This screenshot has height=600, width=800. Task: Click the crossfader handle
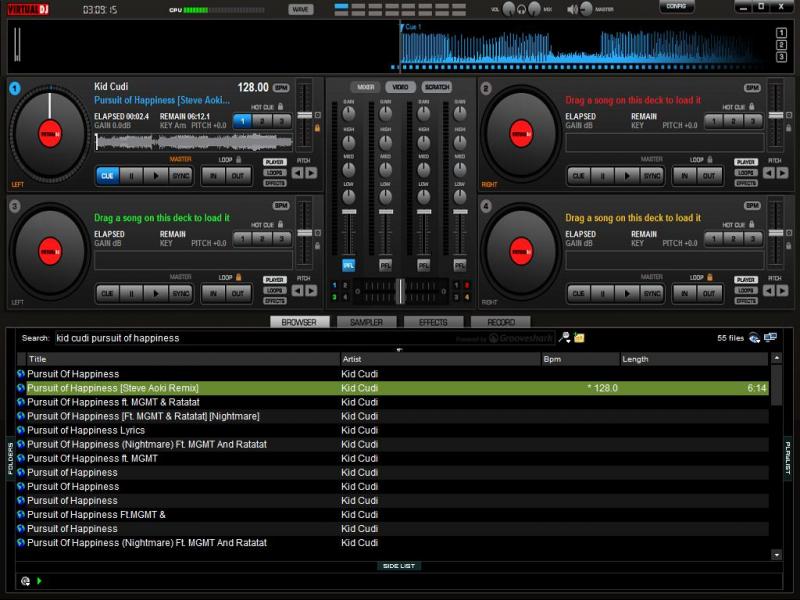tap(401, 291)
